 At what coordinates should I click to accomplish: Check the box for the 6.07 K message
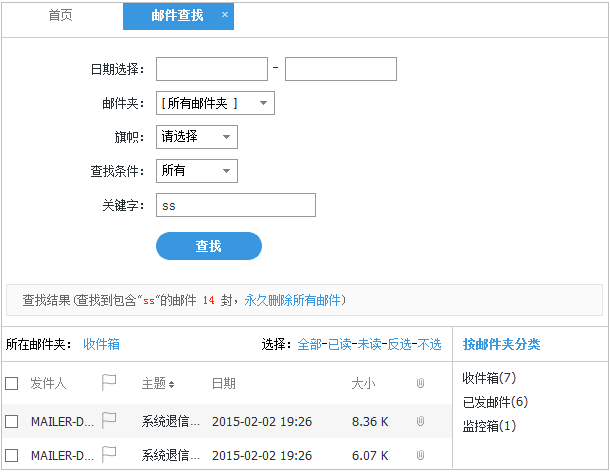pyautogui.click(x=12, y=455)
